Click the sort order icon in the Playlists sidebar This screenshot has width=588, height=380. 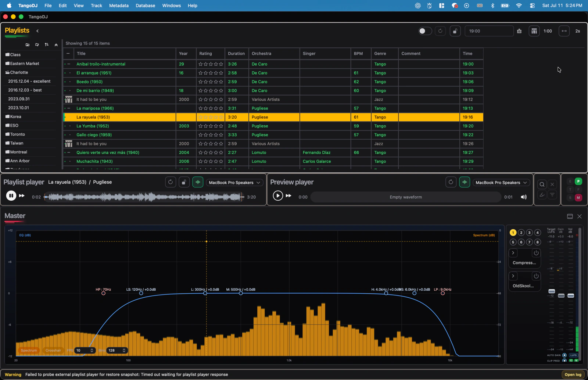click(47, 45)
